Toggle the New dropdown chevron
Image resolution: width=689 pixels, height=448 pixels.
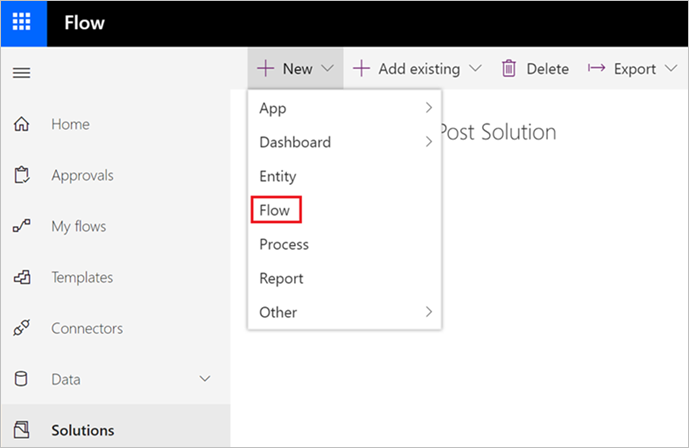point(327,69)
